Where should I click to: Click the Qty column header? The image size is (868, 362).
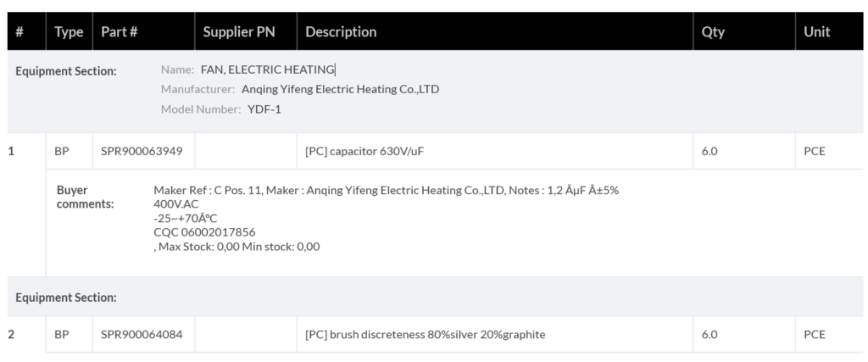click(x=713, y=32)
